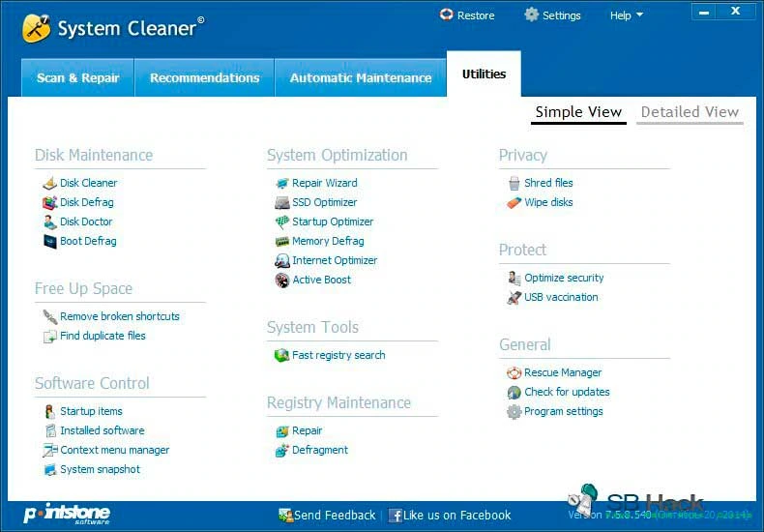Viewport: 764px width, 532px height.
Task: Click the Memory Defrag chip icon
Action: 282,241
